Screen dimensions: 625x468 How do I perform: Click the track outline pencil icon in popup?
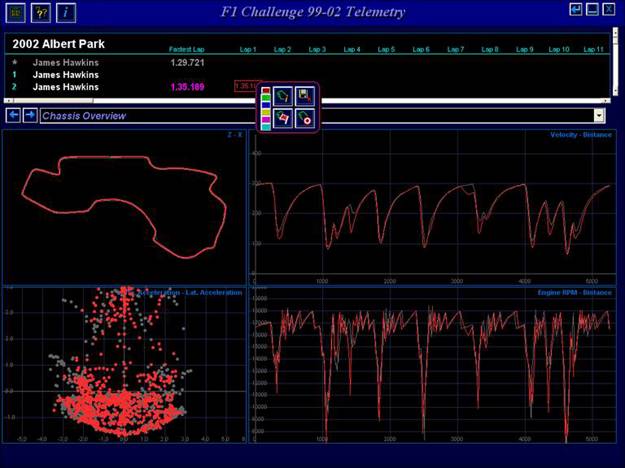point(283,97)
